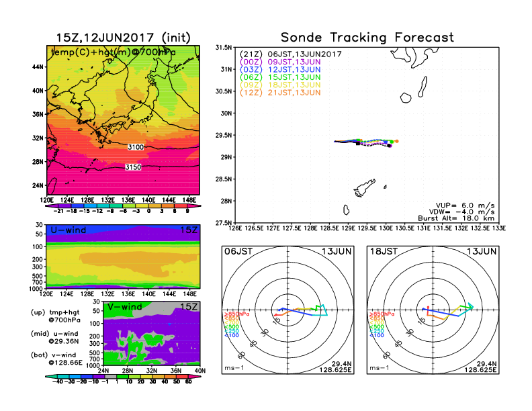Click the purple endpoint dot of the sonde track
Image resolution: width=532 pixels, height=411 pixels.
coord(390,146)
